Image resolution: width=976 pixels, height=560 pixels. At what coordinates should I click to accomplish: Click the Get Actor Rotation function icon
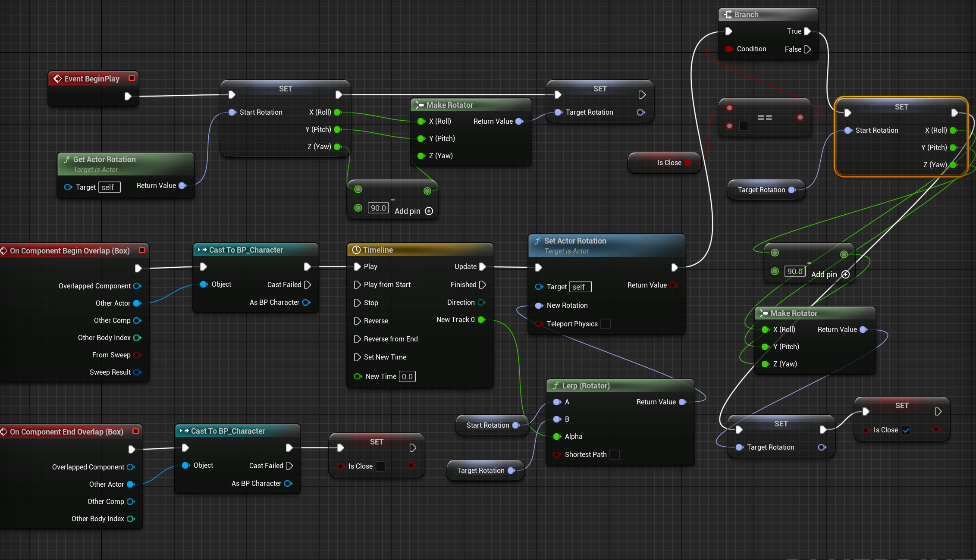(66, 160)
